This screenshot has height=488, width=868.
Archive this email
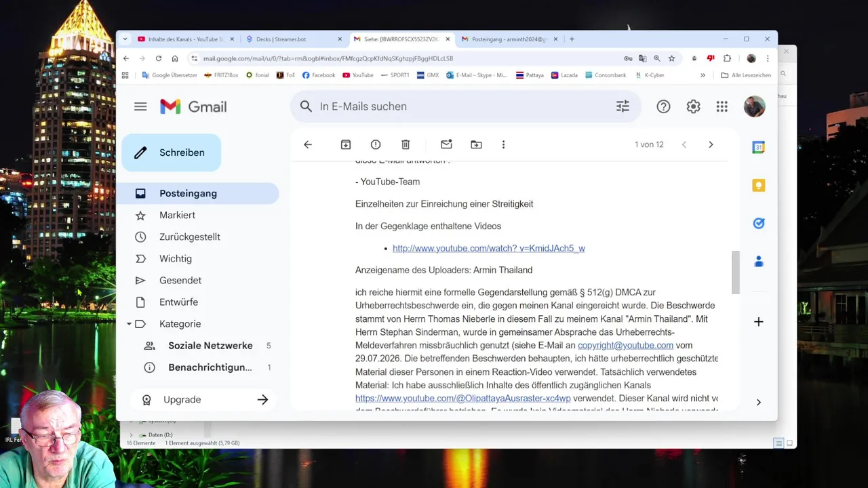(346, 144)
